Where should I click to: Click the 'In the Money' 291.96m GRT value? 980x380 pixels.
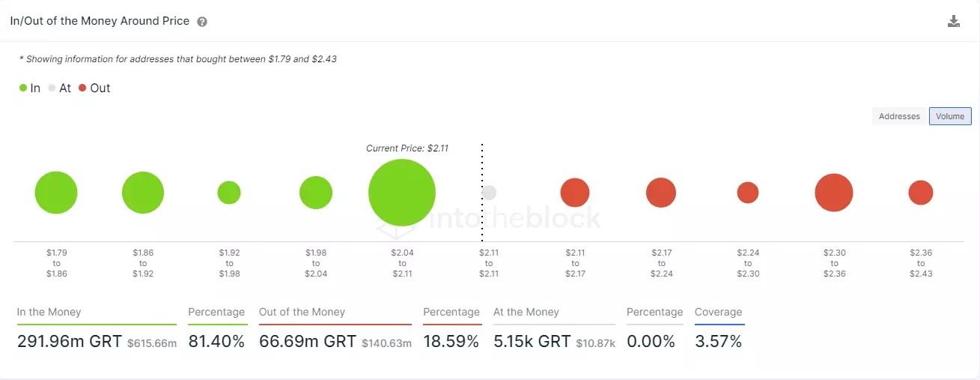point(69,342)
